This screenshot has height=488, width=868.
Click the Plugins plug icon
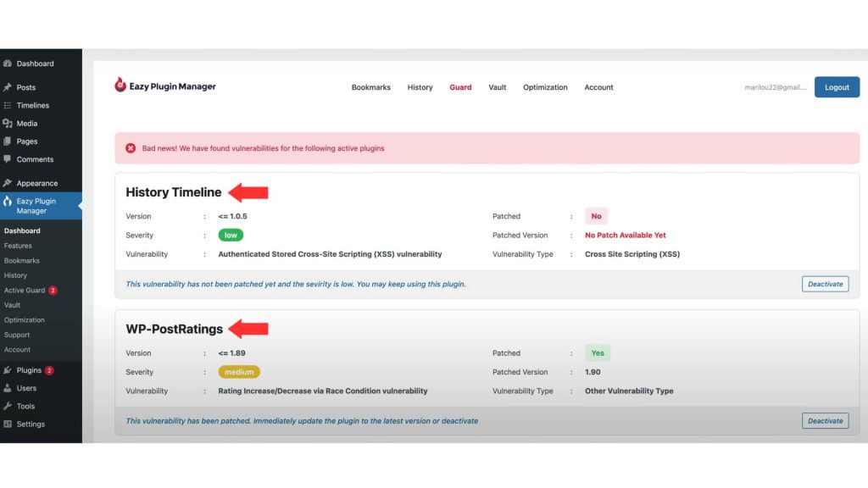pyautogui.click(x=7, y=370)
